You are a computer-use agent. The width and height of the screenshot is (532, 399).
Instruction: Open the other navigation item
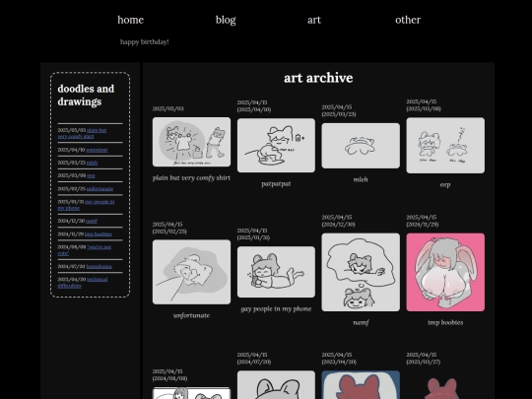tap(408, 20)
